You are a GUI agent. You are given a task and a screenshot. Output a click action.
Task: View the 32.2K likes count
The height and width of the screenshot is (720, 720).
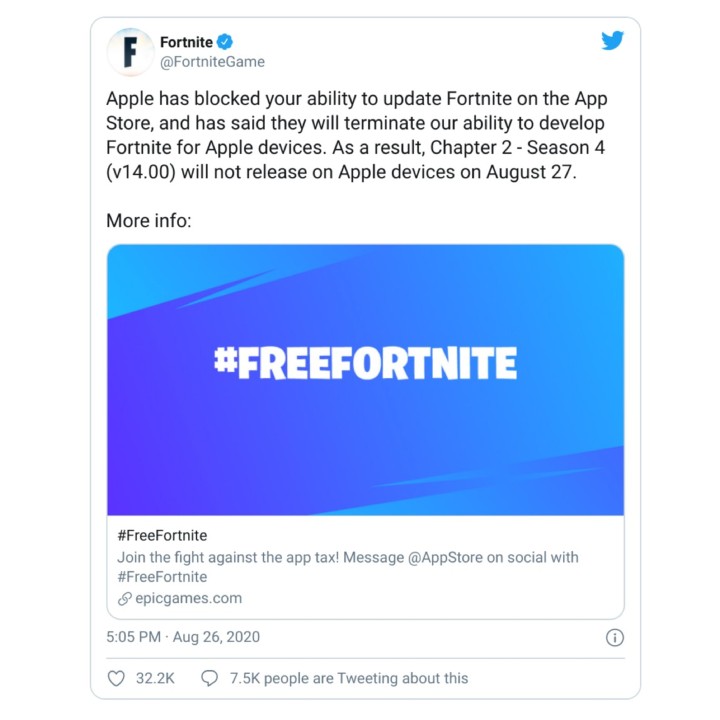[x=155, y=678]
